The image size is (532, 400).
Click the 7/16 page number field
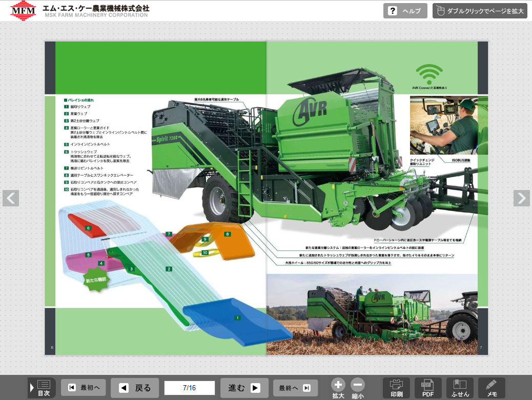click(189, 388)
